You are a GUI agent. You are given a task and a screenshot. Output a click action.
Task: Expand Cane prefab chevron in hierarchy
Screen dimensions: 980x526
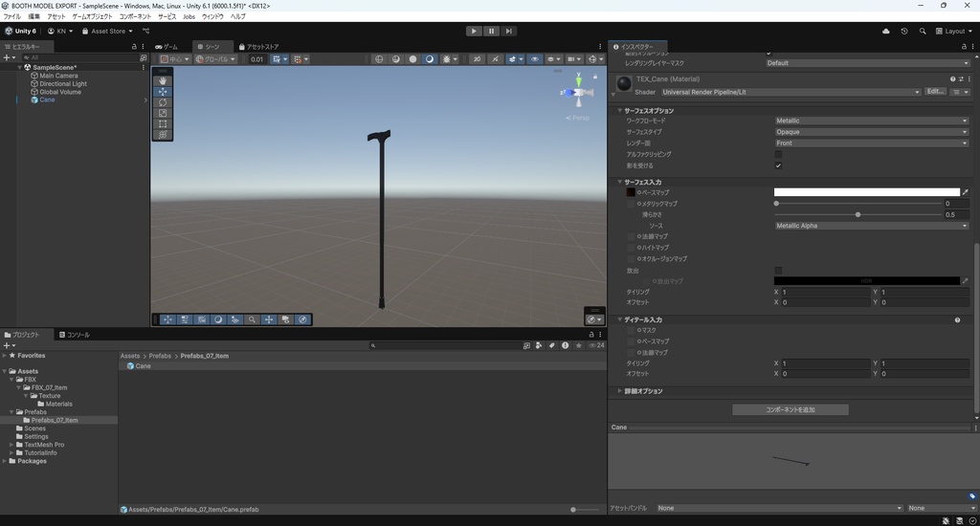pyautogui.click(x=145, y=100)
